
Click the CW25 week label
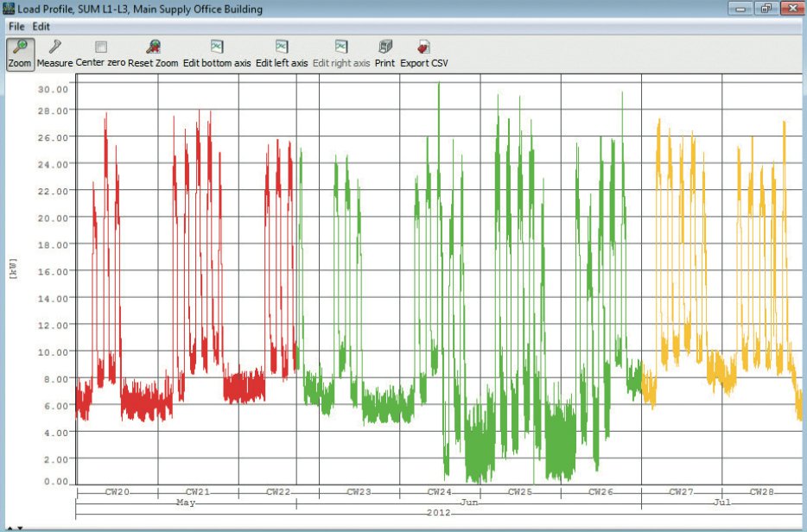pyautogui.click(x=520, y=492)
